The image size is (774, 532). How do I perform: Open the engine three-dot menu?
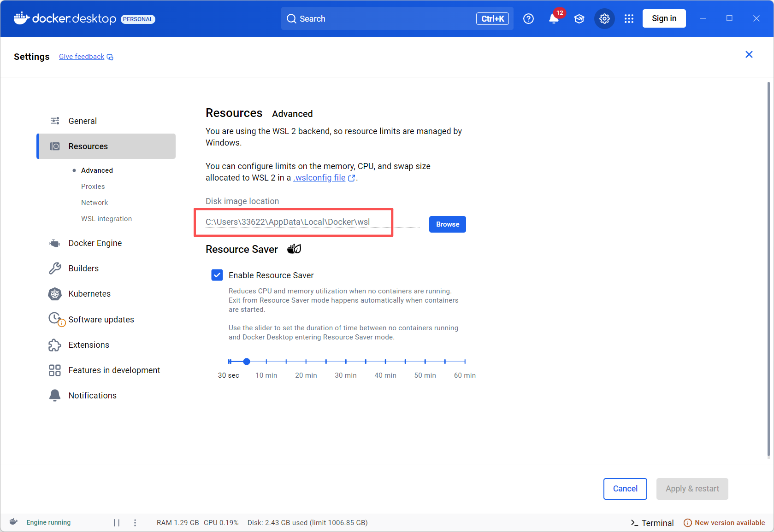click(135, 522)
